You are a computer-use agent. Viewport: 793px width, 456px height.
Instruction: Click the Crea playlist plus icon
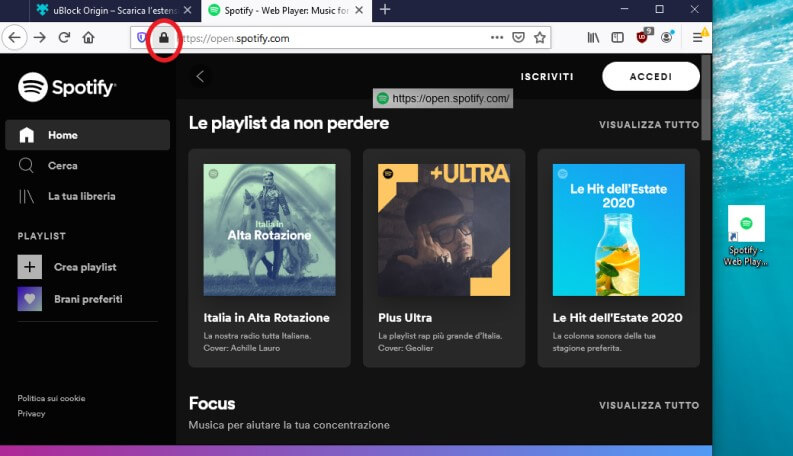pos(30,266)
